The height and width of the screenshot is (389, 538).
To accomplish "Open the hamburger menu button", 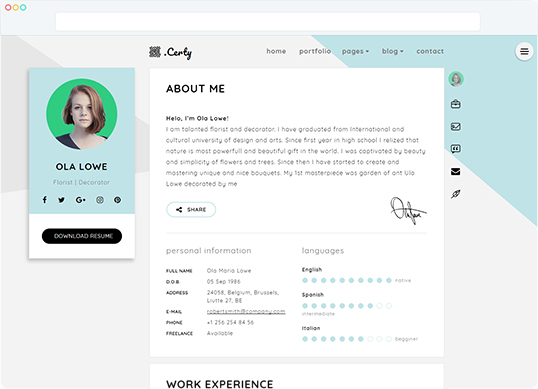I will (x=524, y=51).
